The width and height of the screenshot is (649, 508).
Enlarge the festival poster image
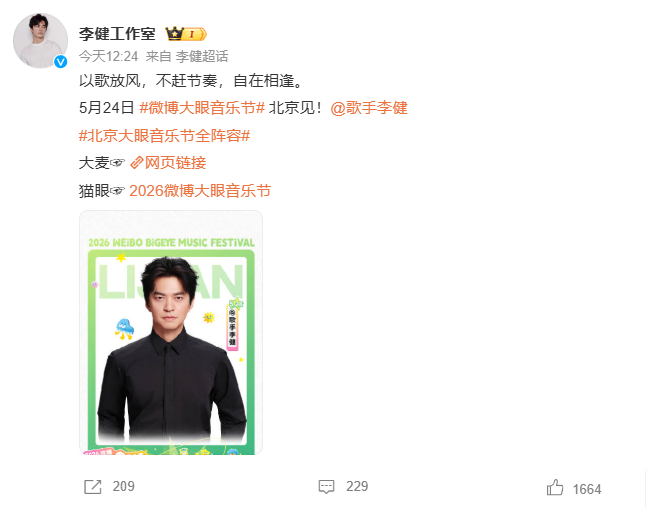171,332
